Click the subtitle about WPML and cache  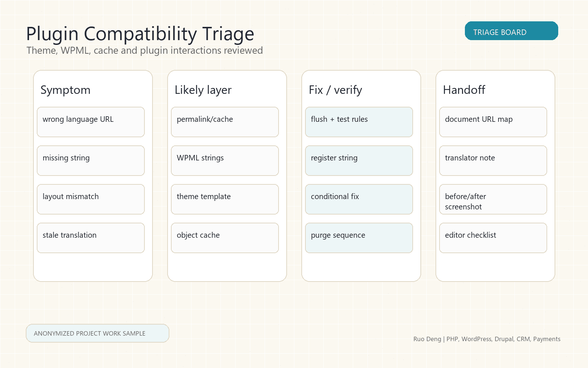(x=145, y=50)
